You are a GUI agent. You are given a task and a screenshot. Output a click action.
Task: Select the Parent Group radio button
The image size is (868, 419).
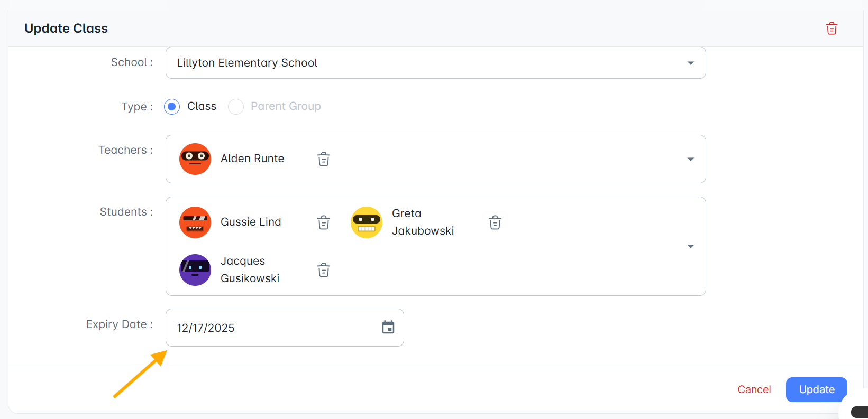coord(236,107)
